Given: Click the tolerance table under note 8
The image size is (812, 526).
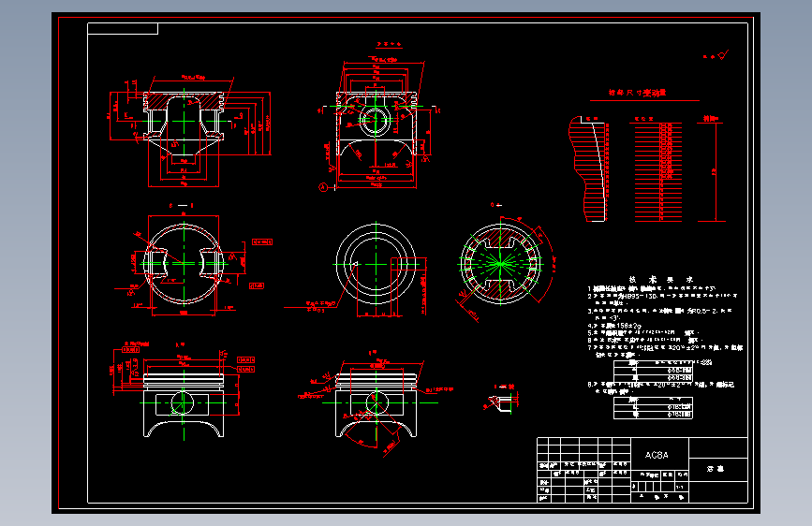Looking at the screenshot, I should click(653, 407).
